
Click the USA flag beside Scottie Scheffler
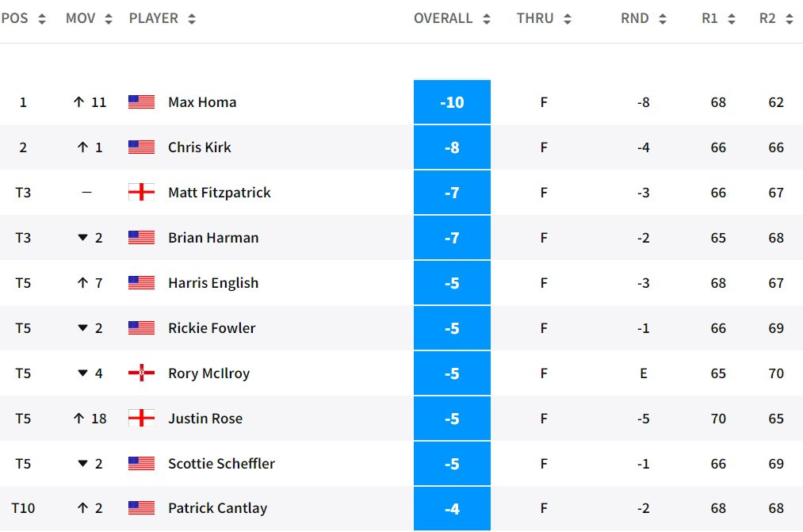tap(141, 464)
